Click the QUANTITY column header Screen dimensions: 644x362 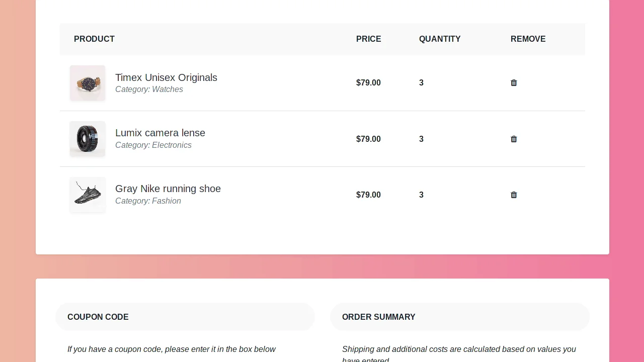coord(440,39)
